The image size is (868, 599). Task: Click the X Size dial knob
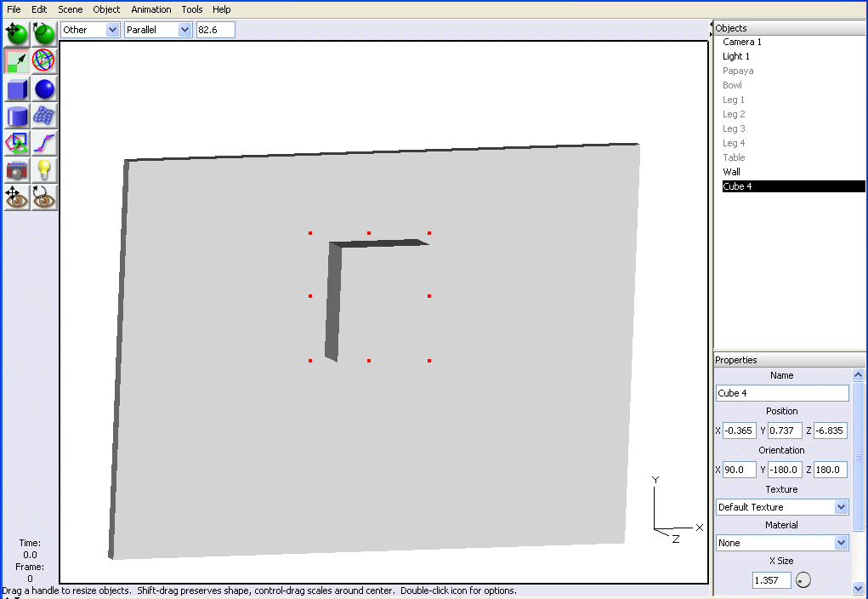pos(803,580)
